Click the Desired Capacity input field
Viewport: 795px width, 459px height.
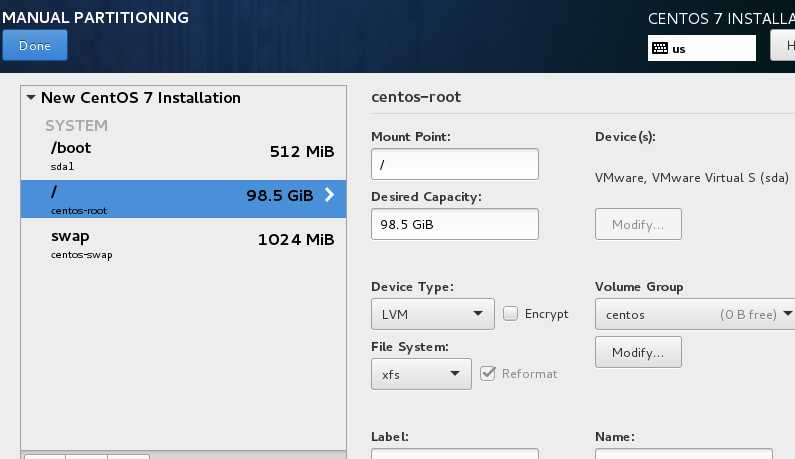point(454,224)
